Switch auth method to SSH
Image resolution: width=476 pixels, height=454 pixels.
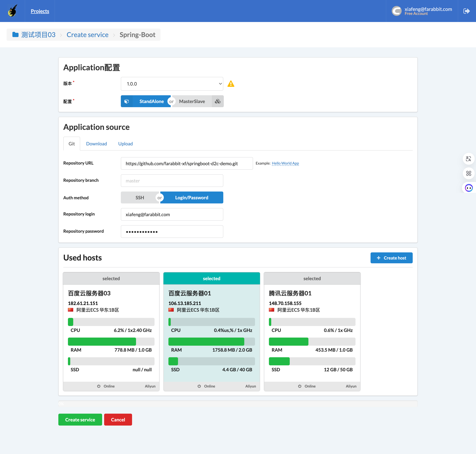coord(139,197)
